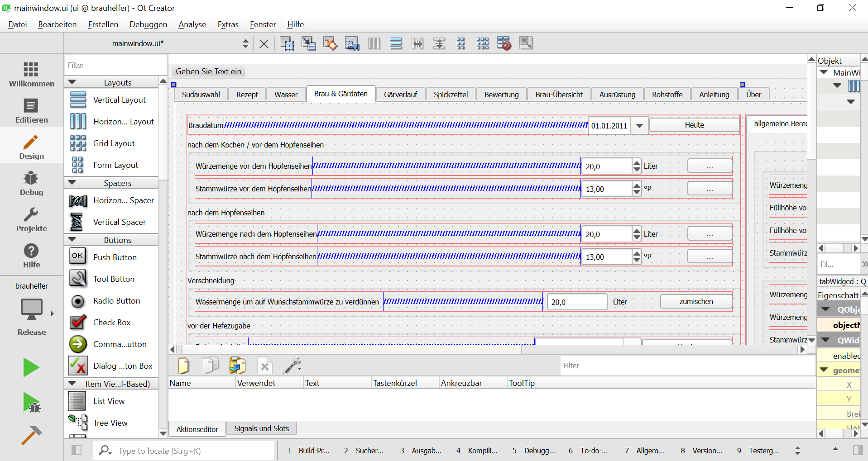Select the Check Box widget in the widget box

(x=111, y=323)
